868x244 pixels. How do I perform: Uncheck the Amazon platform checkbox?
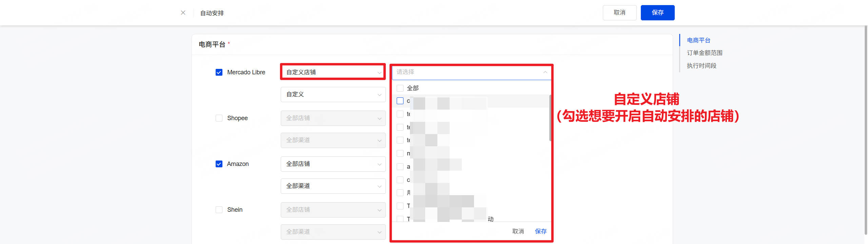219,164
